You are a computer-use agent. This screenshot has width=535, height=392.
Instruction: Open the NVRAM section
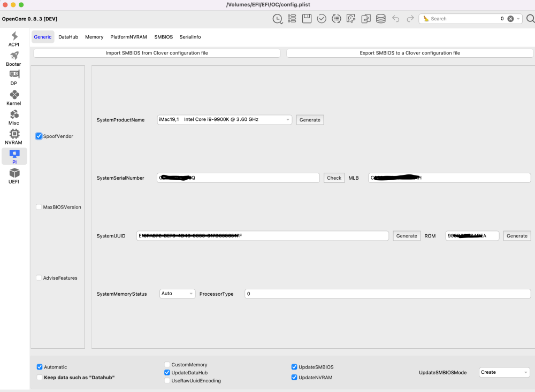click(14, 137)
